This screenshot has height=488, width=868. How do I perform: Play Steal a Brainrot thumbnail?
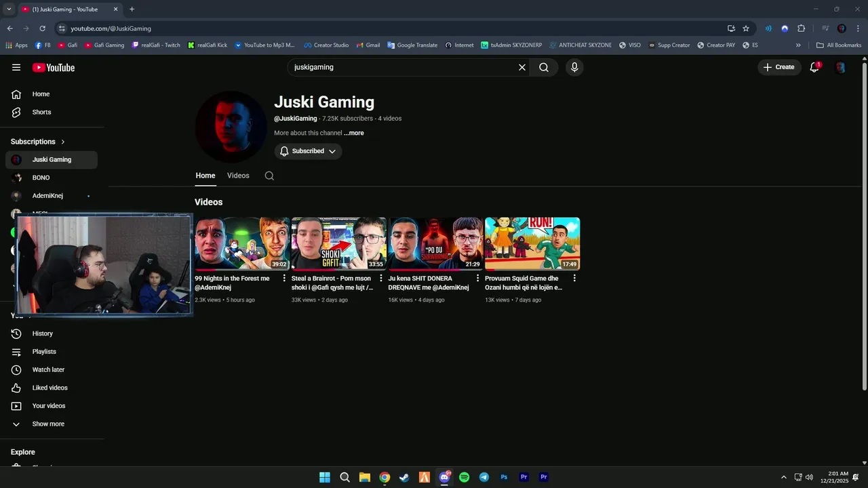[339, 243]
